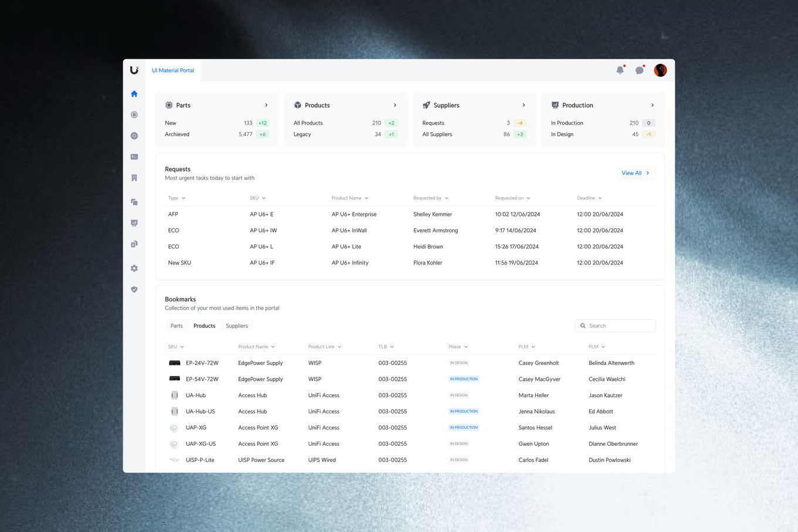Click the View All requests button
This screenshot has width=798, height=532.
pyautogui.click(x=636, y=173)
